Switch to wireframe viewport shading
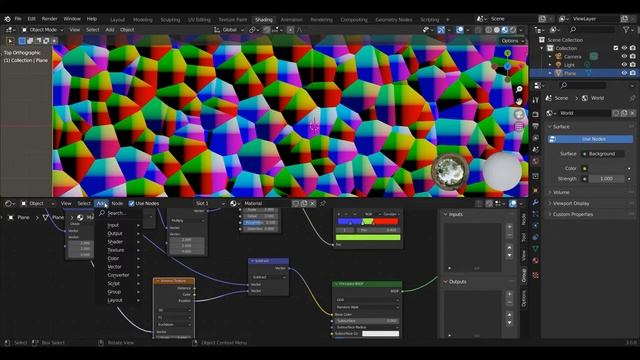The image size is (640, 360). point(489,30)
